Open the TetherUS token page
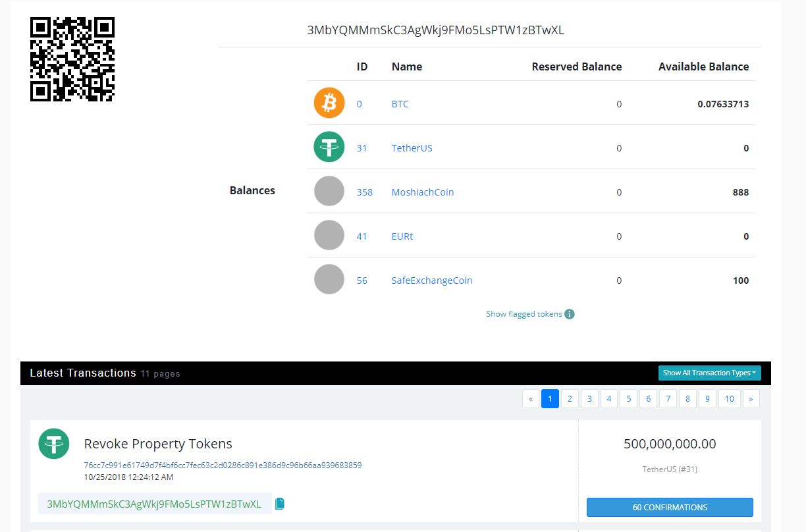Image resolution: width=806 pixels, height=532 pixels. (x=412, y=147)
